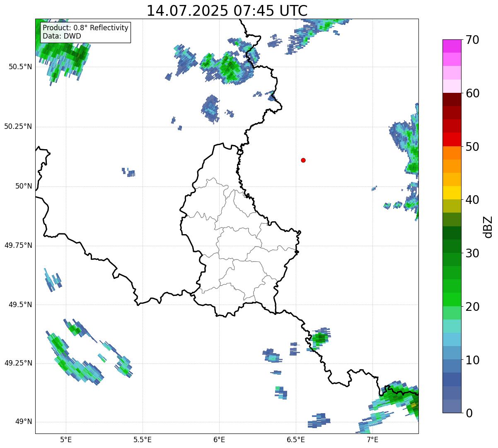Click the latitude label 49.25°N

18,363
